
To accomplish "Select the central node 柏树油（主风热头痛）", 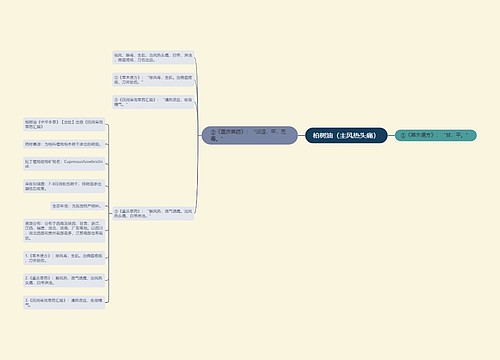I will (346, 135).
